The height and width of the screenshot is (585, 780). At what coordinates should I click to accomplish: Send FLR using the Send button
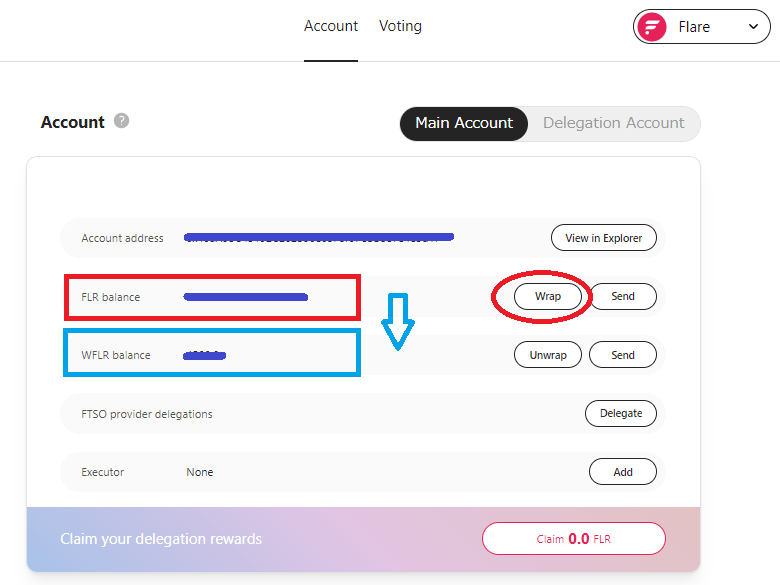coord(623,296)
